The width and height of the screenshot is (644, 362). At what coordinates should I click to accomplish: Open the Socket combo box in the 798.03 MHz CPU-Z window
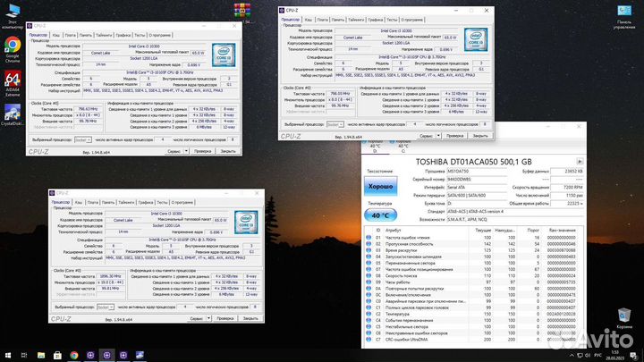click(x=335, y=124)
